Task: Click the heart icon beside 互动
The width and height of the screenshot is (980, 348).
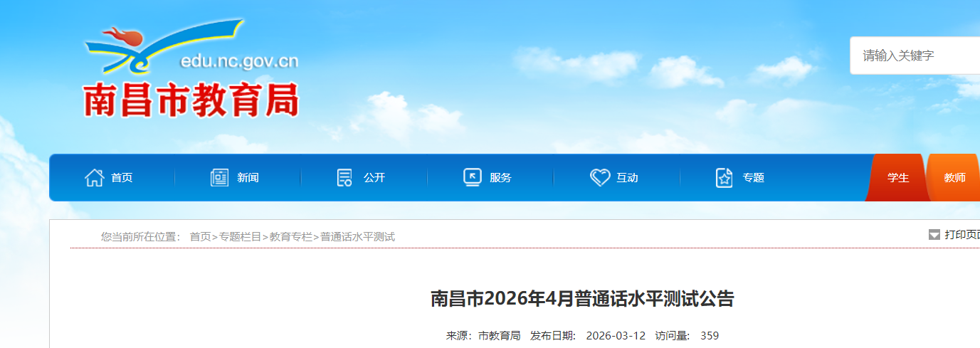Action: pos(600,177)
